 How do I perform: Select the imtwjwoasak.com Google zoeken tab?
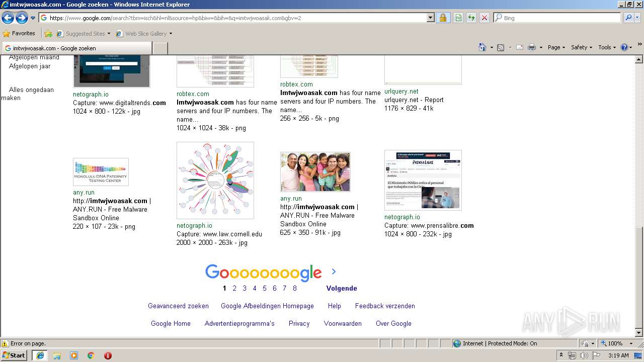[x=76, y=48]
